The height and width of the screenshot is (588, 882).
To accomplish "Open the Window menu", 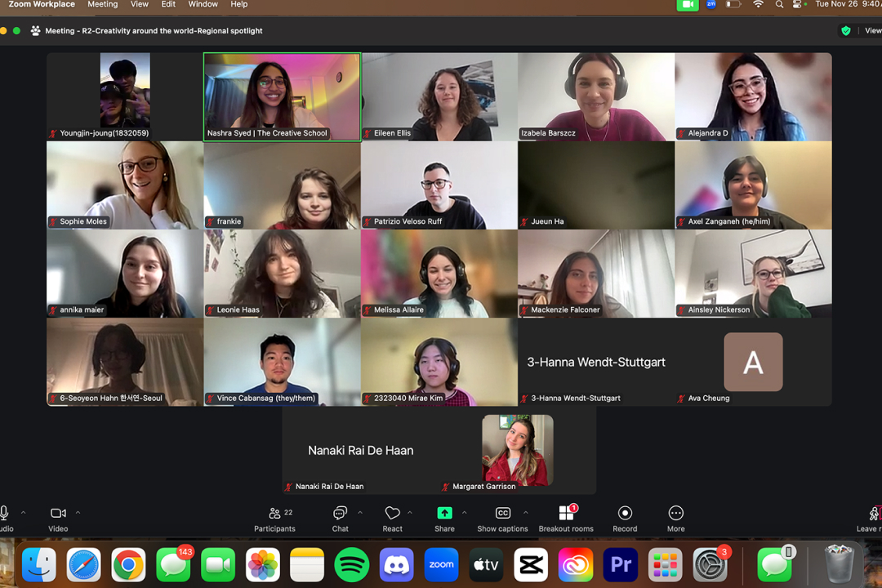I will [203, 4].
